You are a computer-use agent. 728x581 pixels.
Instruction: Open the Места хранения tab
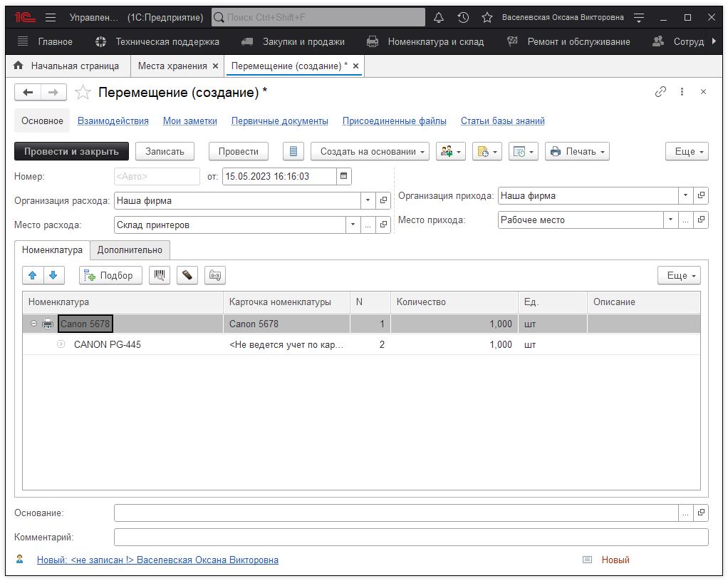click(x=172, y=66)
